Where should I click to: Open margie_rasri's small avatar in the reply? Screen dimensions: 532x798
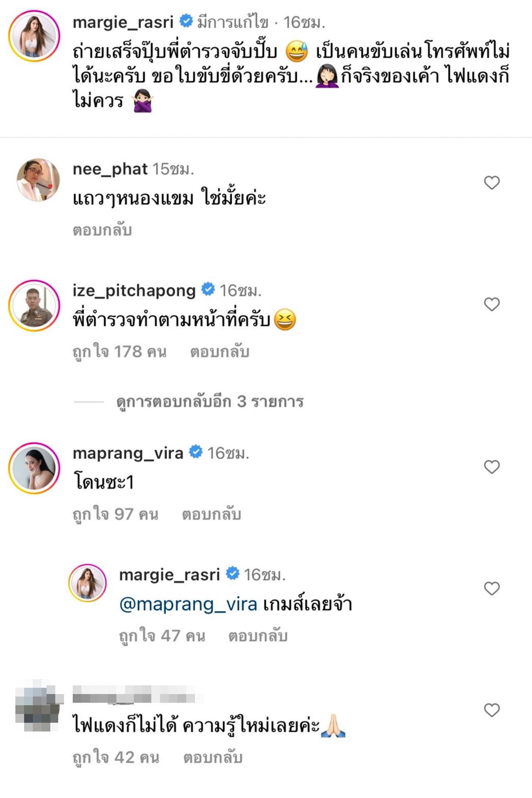pyautogui.click(x=87, y=583)
